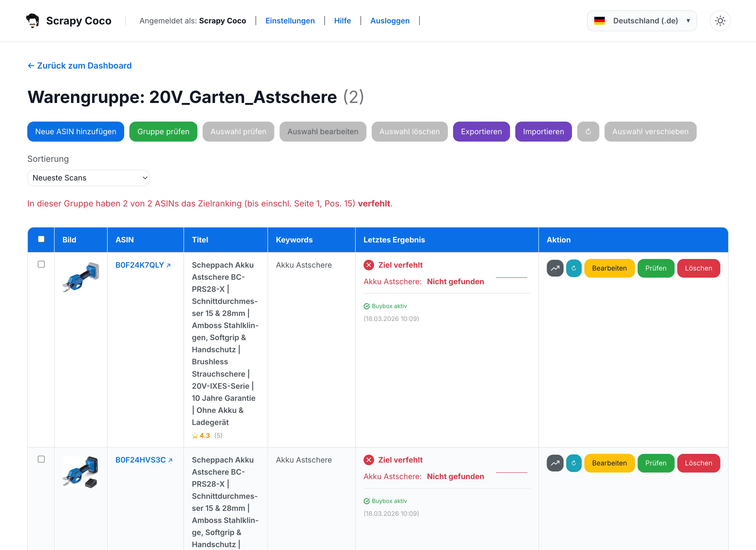Open ASIN link B0F24HVS3C
This screenshot has width=756, height=550.
144,460
